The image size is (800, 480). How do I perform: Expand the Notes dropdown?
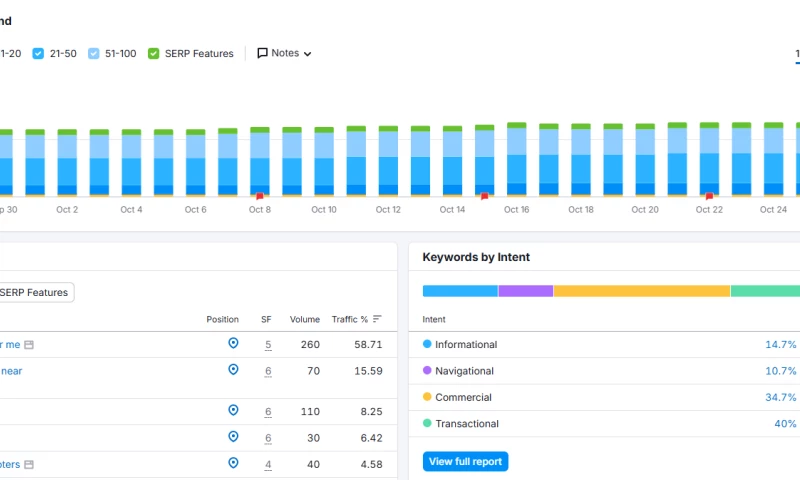pos(284,54)
